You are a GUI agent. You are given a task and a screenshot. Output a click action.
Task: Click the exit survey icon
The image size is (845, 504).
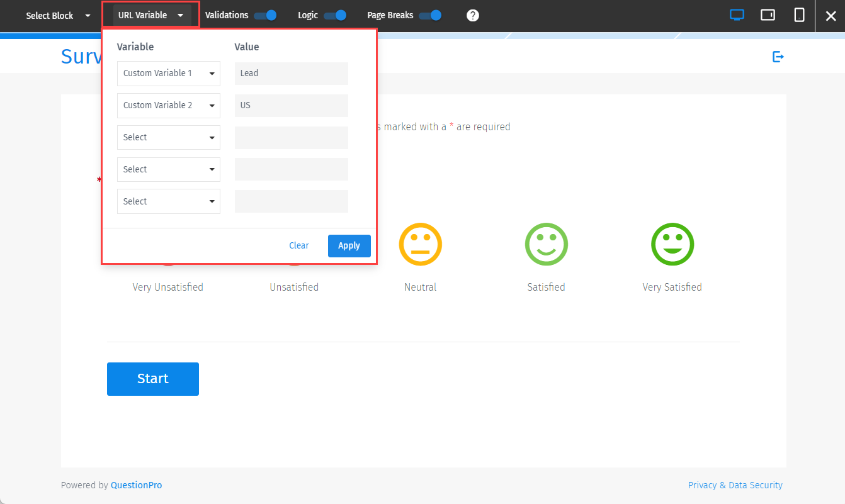pyautogui.click(x=778, y=56)
